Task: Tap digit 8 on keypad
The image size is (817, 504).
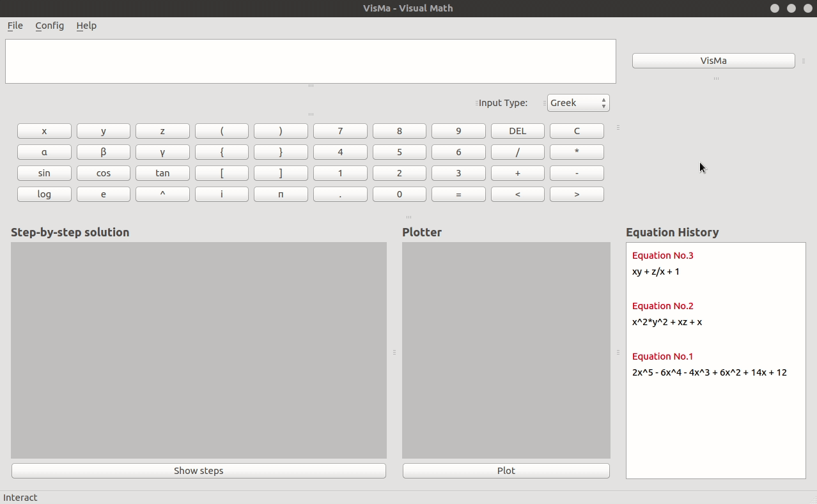Action: [x=400, y=131]
